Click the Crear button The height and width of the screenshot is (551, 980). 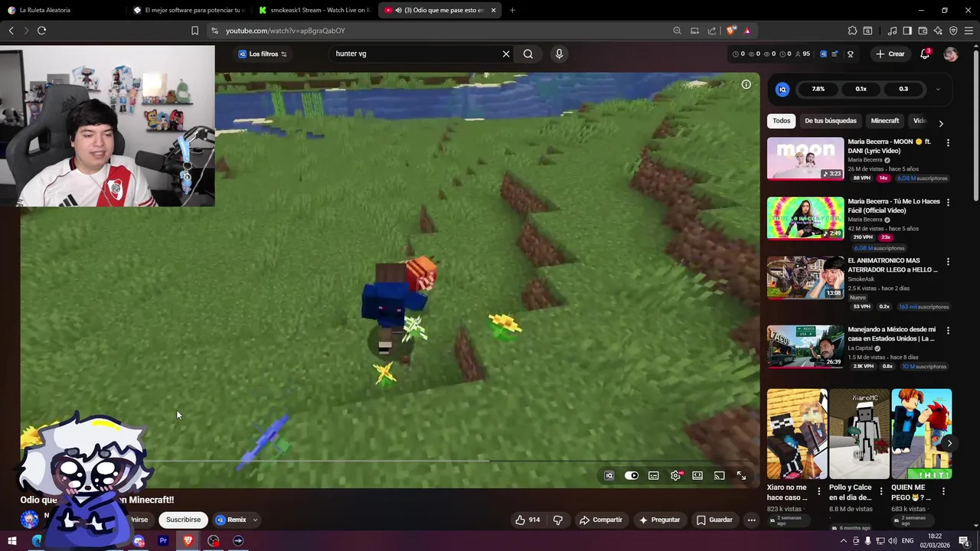[x=890, y=54]
